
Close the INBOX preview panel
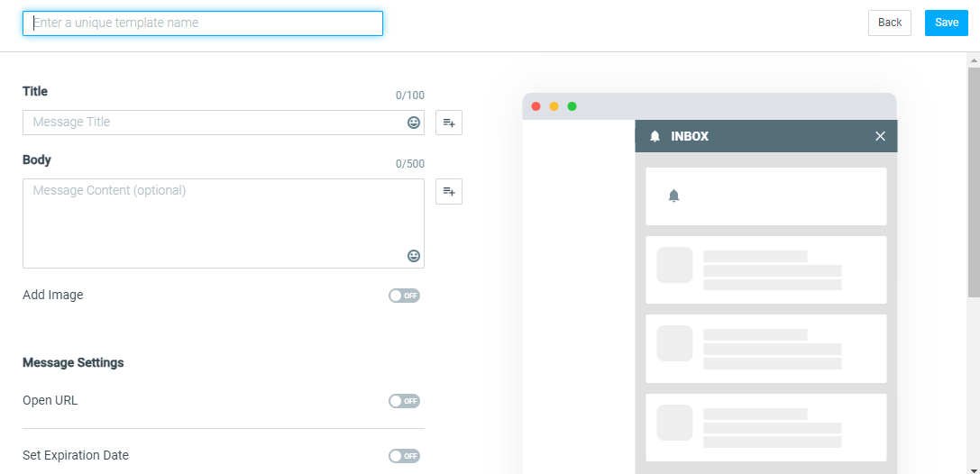tap(880, 136)
